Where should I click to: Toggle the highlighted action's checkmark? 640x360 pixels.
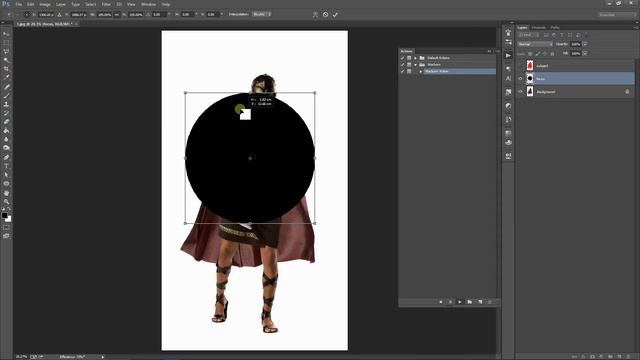402,71
